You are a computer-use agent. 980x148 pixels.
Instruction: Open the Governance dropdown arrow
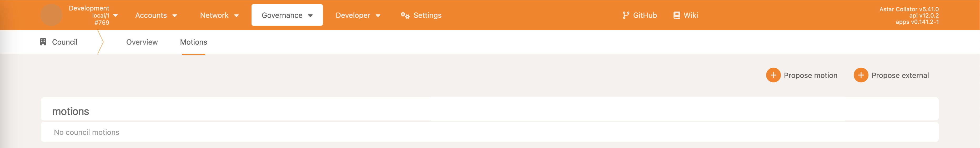310,15
